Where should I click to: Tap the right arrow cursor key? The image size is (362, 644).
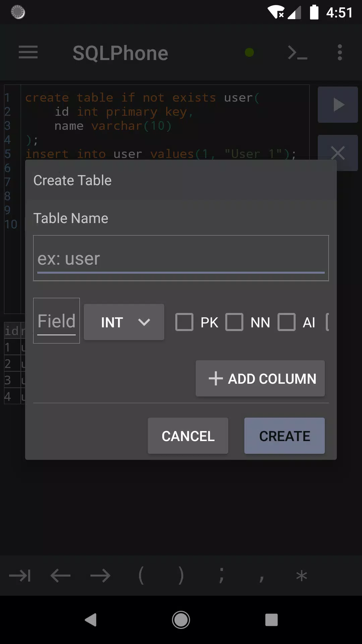(101, 576)
